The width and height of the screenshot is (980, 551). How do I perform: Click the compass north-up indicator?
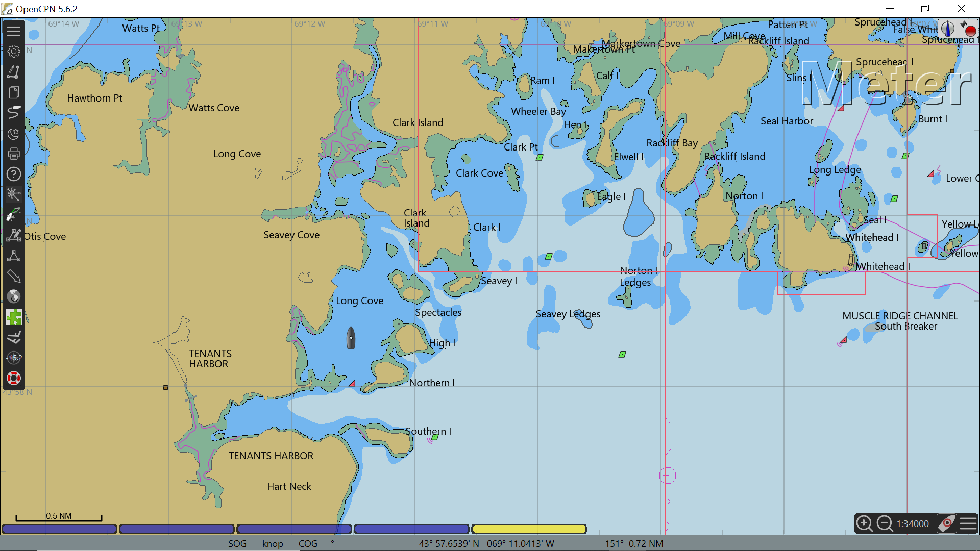point(948,29)
